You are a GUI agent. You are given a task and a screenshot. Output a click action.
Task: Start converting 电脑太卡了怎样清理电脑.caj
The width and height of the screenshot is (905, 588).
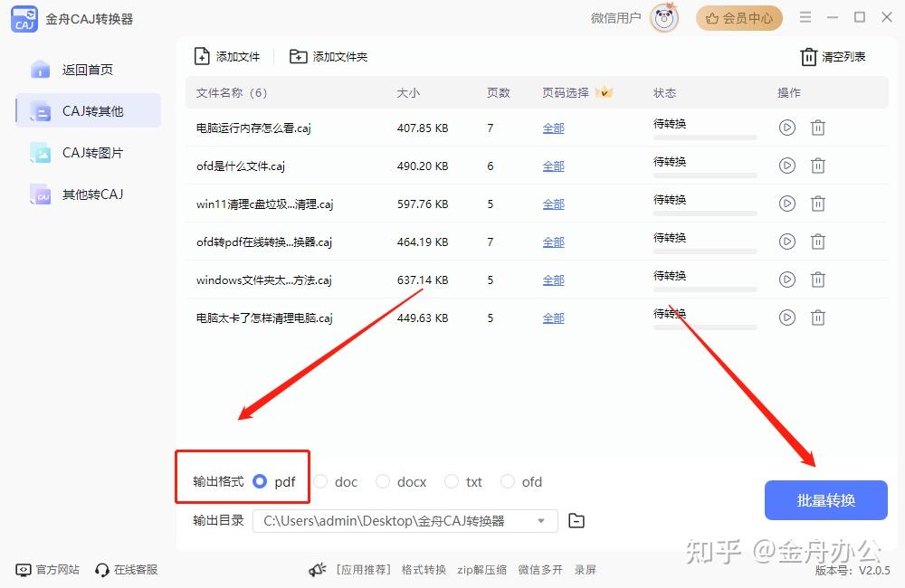point(786,318)
